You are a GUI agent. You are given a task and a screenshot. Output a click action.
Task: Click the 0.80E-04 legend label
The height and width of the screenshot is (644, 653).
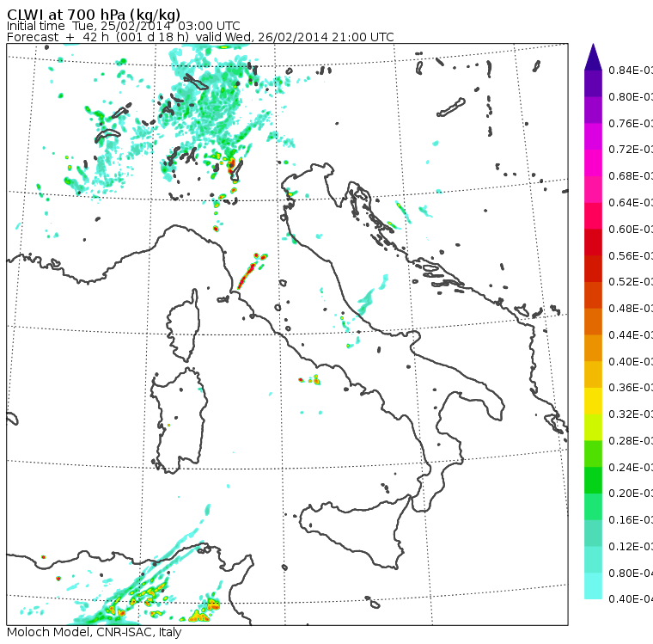coord(631,573)
